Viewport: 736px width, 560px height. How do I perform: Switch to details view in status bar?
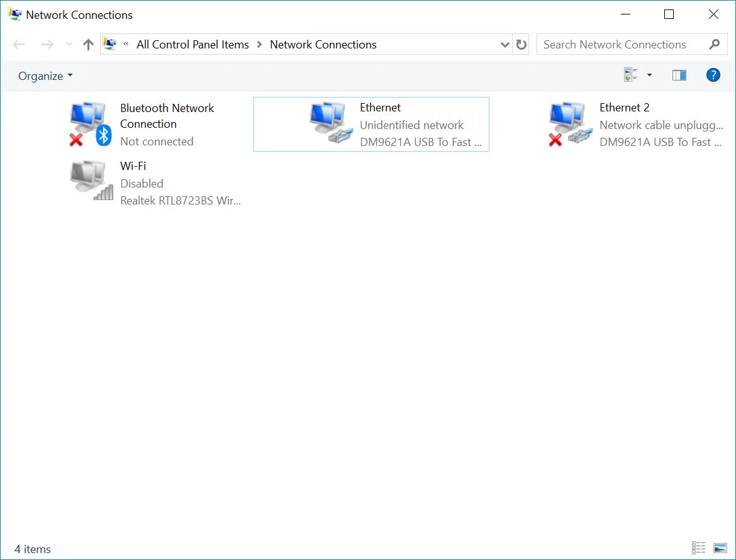pyautogui.click(x=698, y=547)
